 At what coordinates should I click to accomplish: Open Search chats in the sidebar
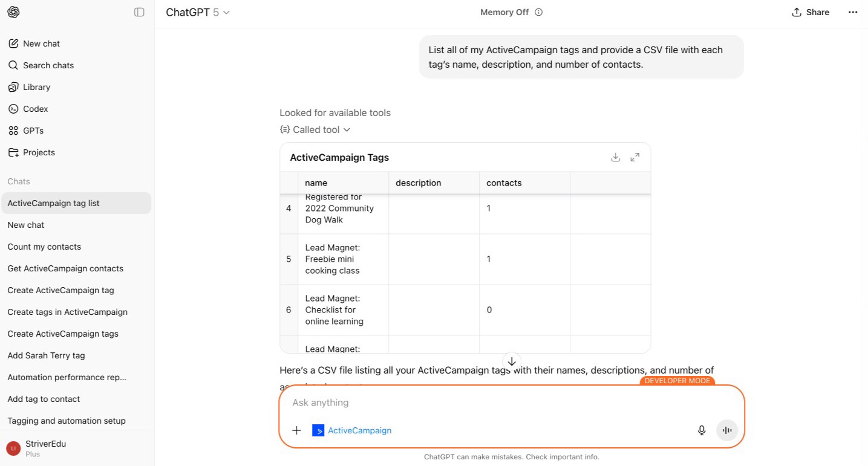point(48,65)
